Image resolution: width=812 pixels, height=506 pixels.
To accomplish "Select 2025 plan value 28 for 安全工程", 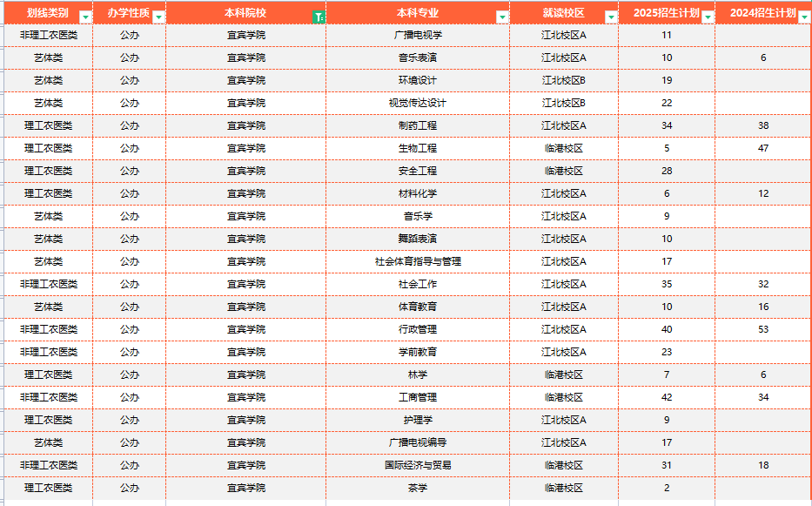I will 667,171.
